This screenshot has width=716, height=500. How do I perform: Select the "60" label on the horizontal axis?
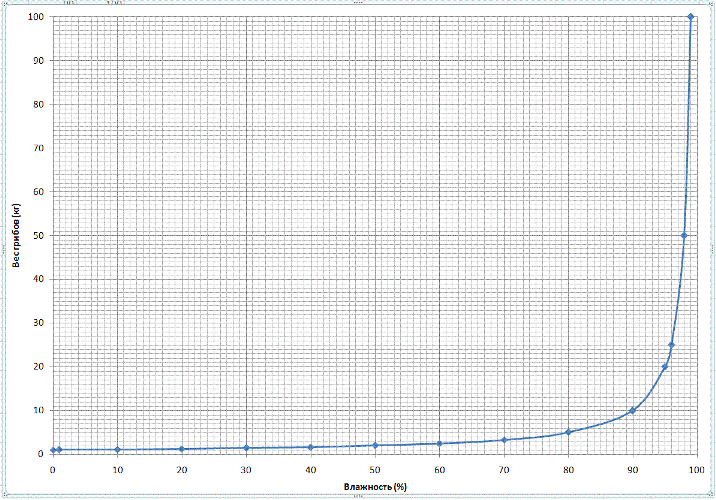[439, 470]
